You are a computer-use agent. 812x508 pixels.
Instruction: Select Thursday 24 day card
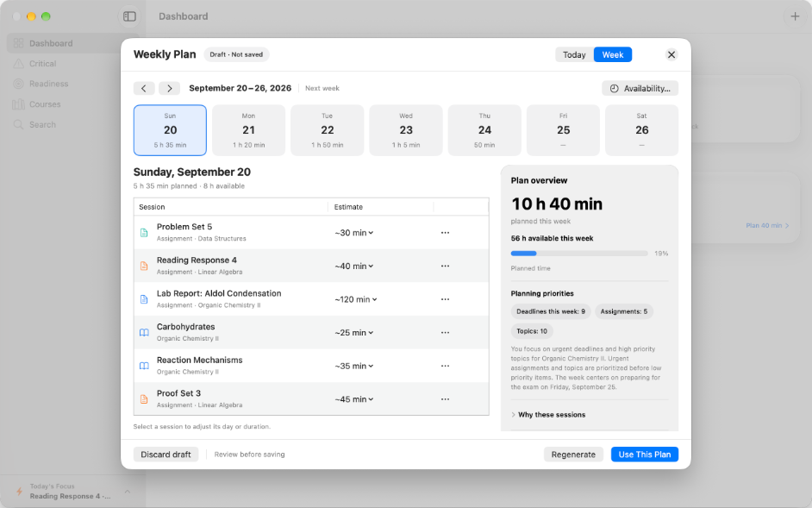[x=484, y=130]
